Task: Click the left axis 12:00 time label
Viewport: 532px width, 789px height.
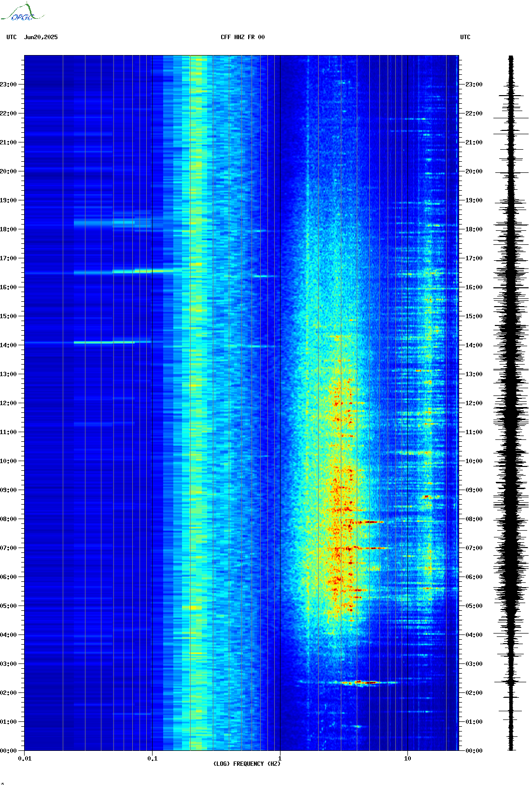Action: pyautogui.click(x=8, y=403)
